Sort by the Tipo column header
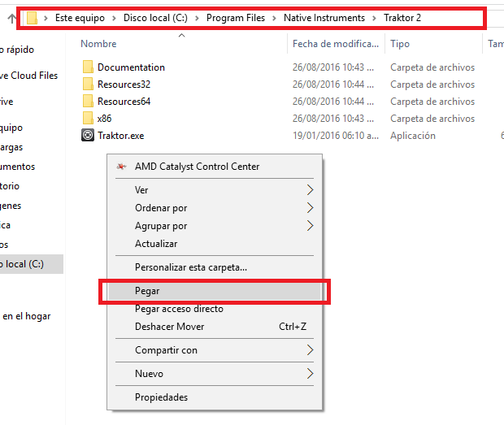 coord(400,44)
